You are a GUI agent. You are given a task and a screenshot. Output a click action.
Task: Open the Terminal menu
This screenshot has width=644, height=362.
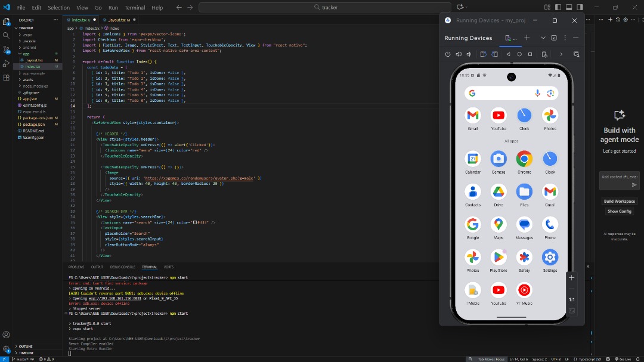[x=135, y=7]
